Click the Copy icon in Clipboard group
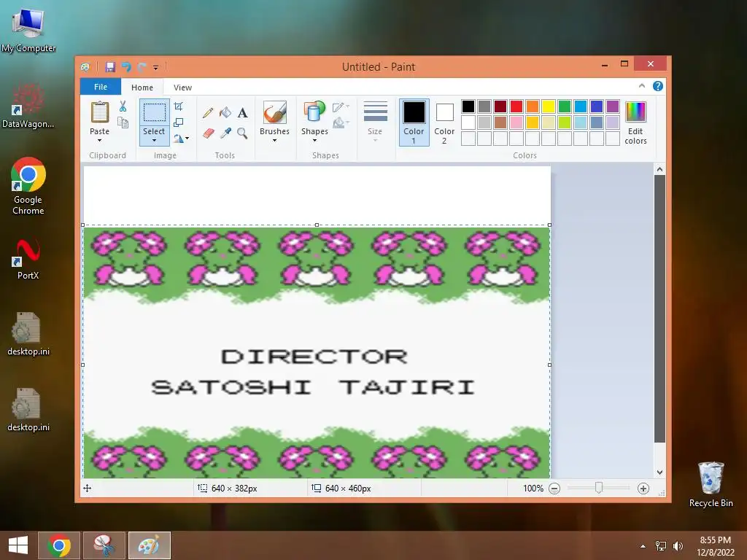Screen dimensions: 747x560 point(123,122)
